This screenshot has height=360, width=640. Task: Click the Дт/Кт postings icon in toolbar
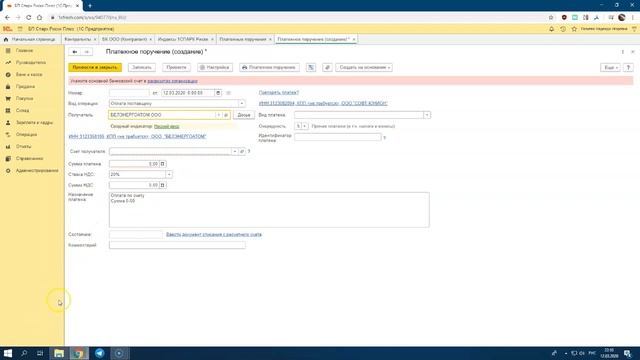point(311,67)
